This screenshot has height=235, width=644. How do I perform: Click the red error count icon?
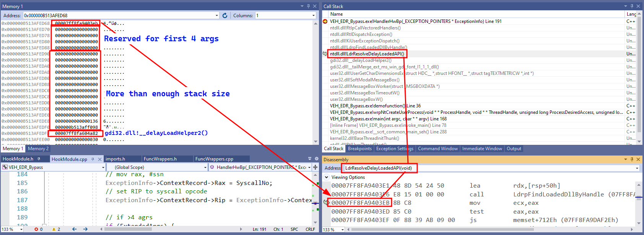click(x=36, y=229)
